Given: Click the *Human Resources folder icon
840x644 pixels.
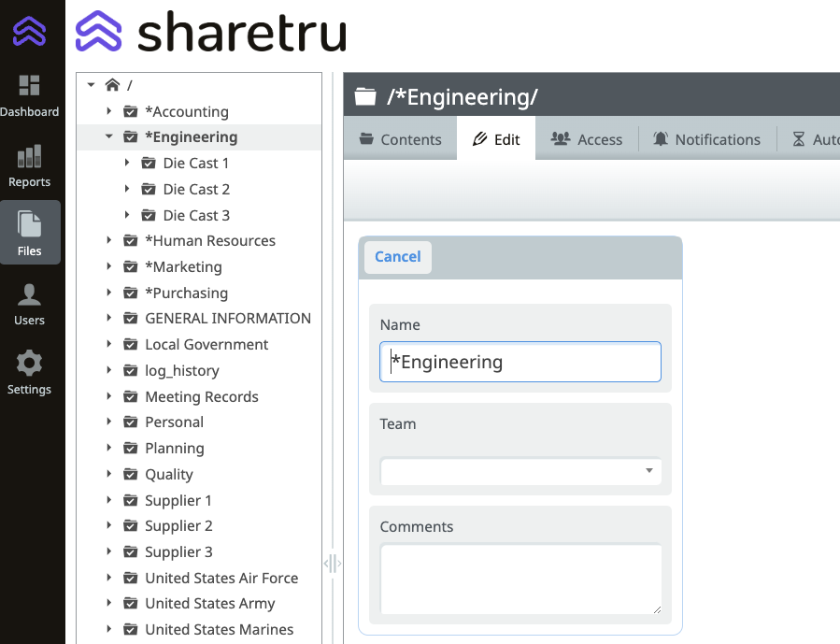Looking at the screenshot, I should pyautogui.click(x=130, y=240).
